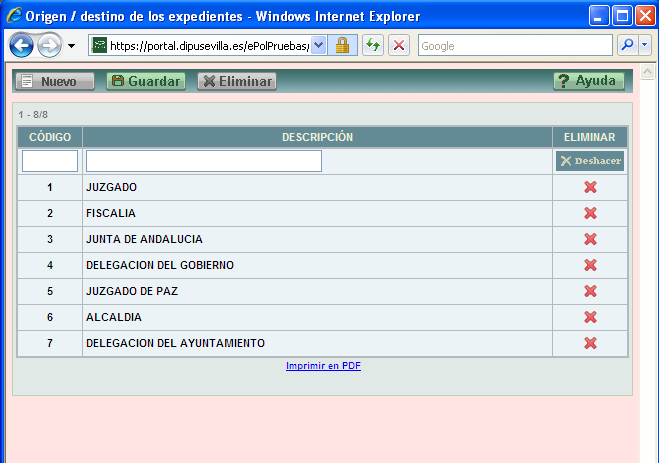This screenshot has height=463, width=659.
Task: Go forward with the browser Forward arrow
Action: point(50,45)
